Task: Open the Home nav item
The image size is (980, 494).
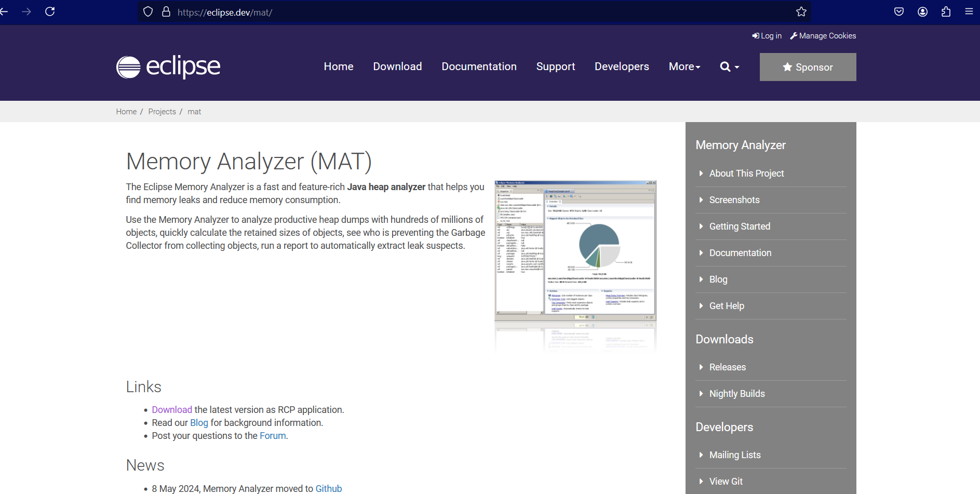Action: [x=339, y=66]
